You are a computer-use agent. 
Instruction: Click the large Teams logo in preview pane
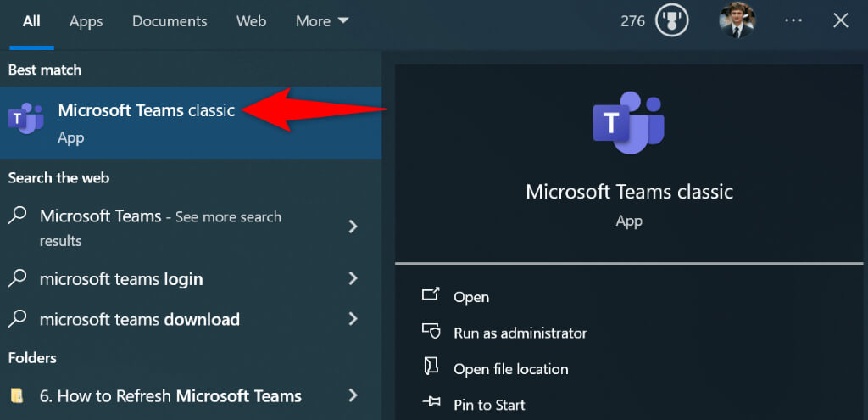628,123
